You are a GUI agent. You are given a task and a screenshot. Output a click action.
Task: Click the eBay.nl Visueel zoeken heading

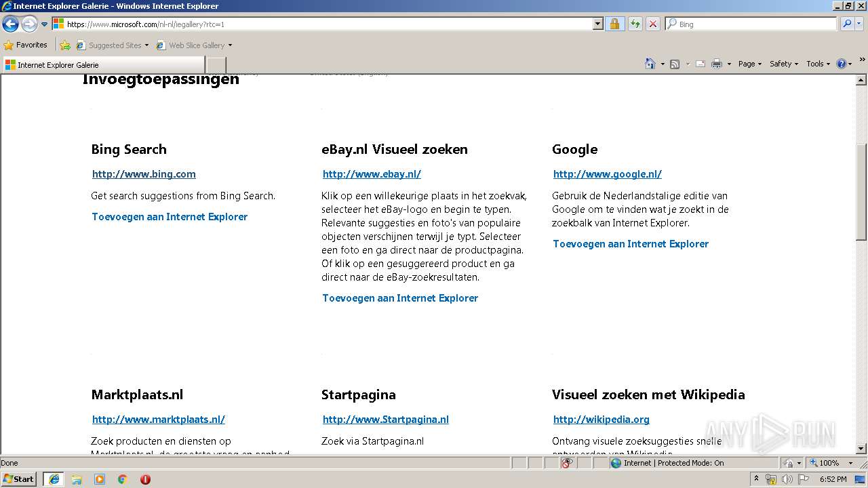(x=395, y=149)
